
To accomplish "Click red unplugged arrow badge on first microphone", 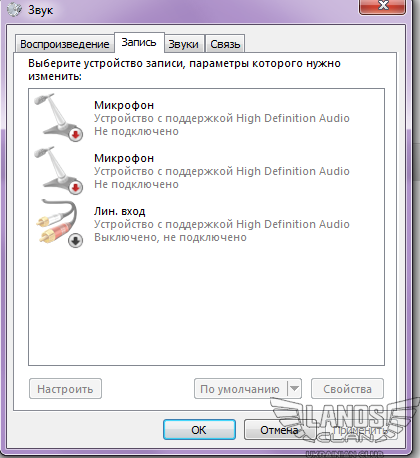I will (76, 135).
